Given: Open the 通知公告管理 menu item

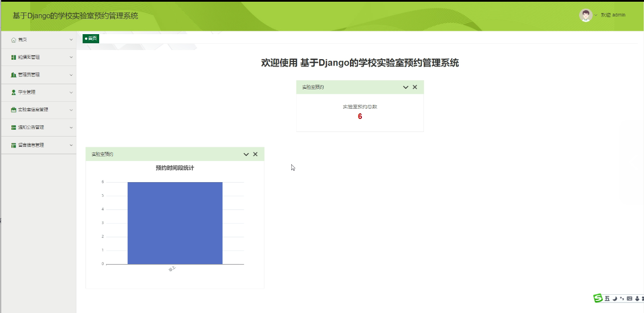Looking at the screenshot, I should [39, 127].
